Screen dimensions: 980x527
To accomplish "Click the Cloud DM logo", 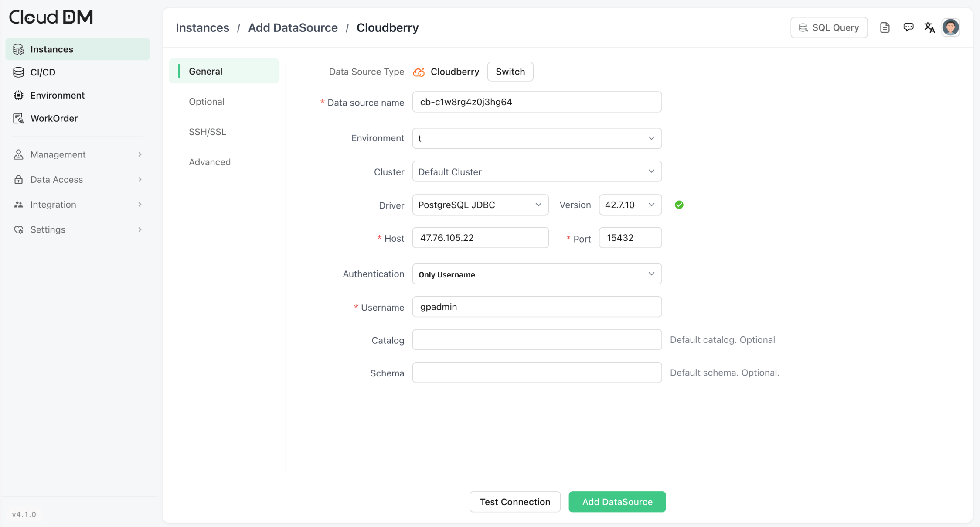I will click(x=51, y=17).
